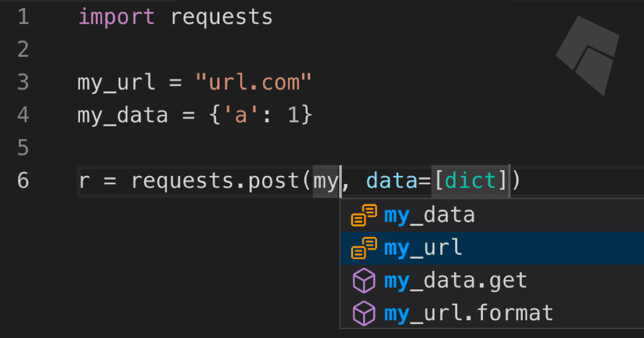
Task: Click the "url.com" string on line 3
Action: (x=253, y=83)
